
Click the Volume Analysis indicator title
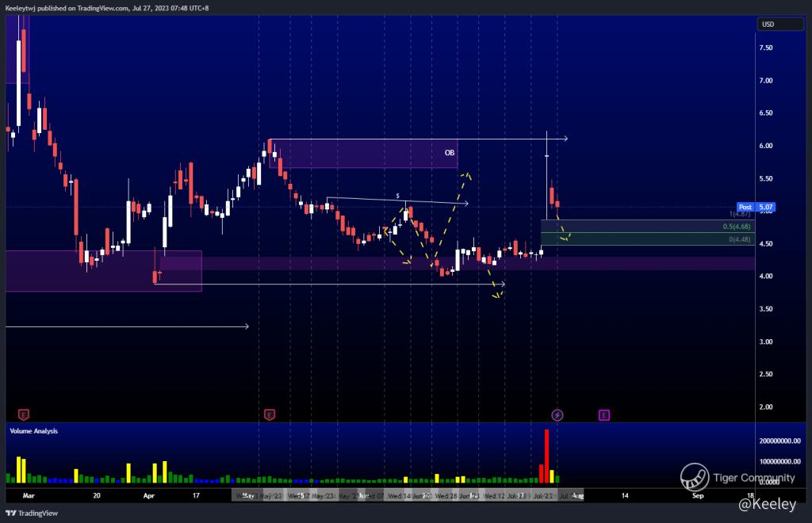(33, 431)
